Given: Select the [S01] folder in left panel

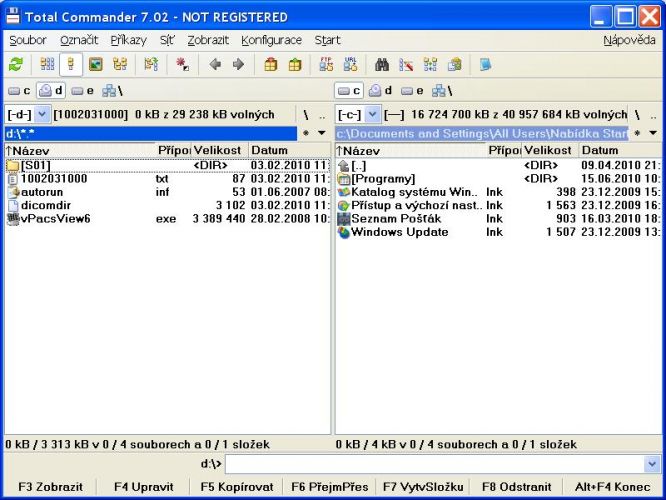Looking at the screenshot, I should click(x=167, y=165).
